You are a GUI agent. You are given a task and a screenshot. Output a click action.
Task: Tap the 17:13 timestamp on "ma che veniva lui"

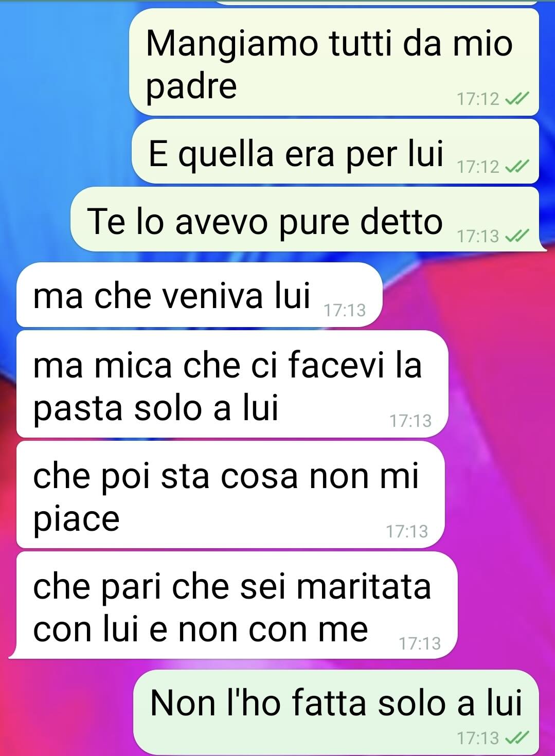pos(345,310)
